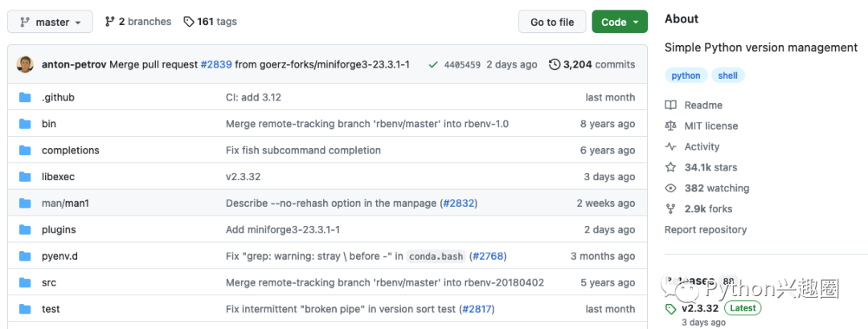Open the completions folder

[x=70, y=150]
